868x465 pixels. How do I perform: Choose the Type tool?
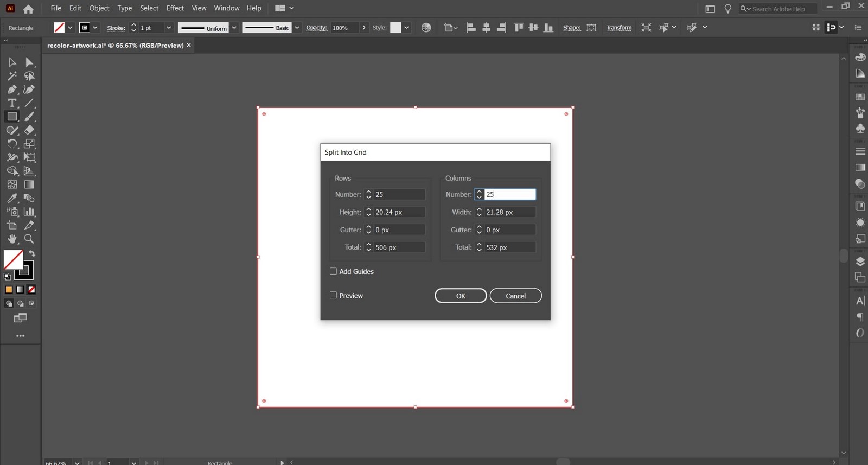(x=12, y=103)
